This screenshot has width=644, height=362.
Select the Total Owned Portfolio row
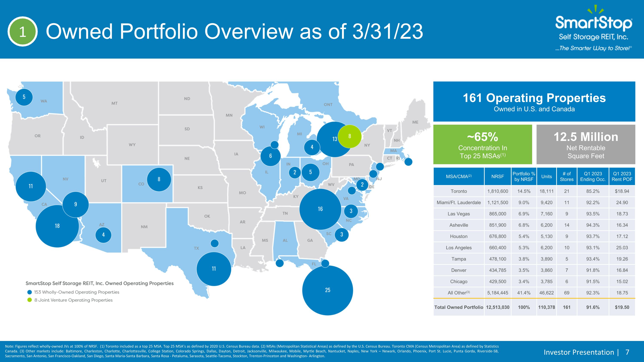[534, 307]
